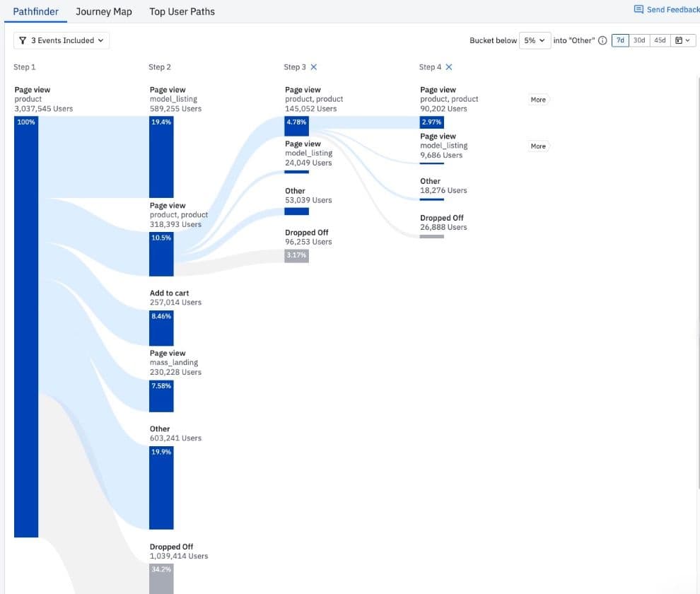This screenshot has height=594, width=700.
Task: Click the Dropped Off 34.2% gray bar
Action: pyautogui.click(x=161, y=578)
